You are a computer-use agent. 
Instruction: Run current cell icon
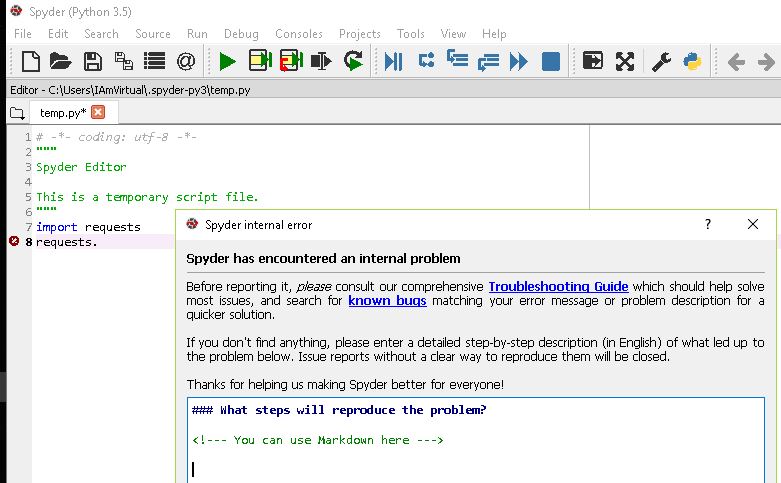(x=260, y=61)
